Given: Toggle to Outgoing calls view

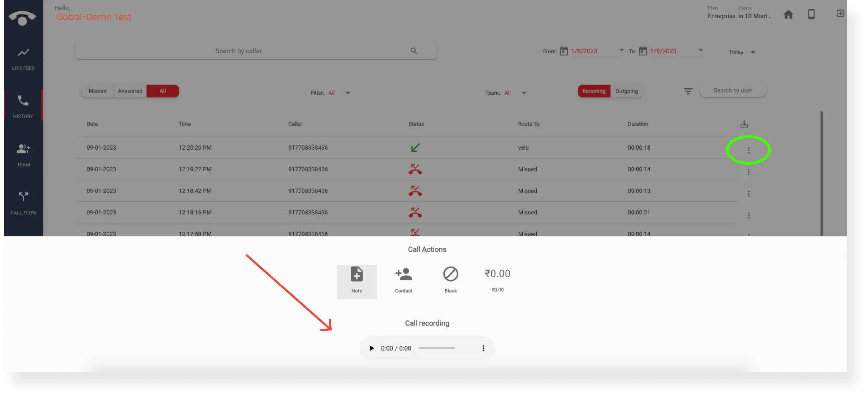Looking at the screenshot, I should tap(626, 91).
